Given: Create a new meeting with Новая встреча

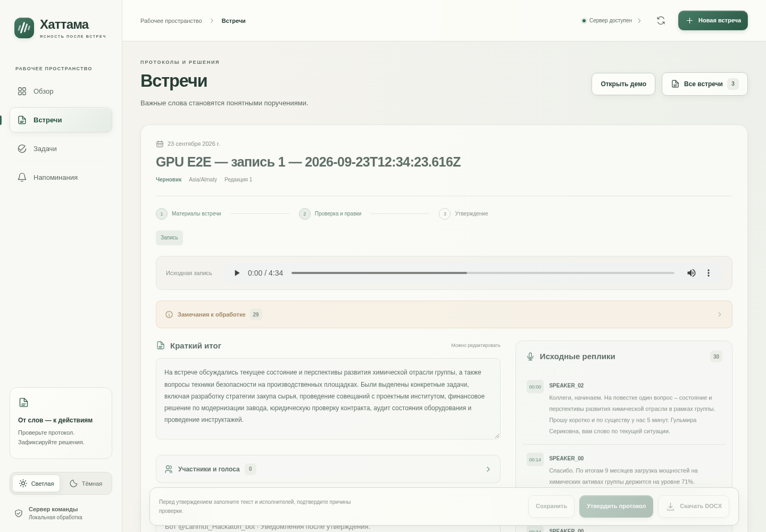Looking at the screenshot, I should [713, 21].
